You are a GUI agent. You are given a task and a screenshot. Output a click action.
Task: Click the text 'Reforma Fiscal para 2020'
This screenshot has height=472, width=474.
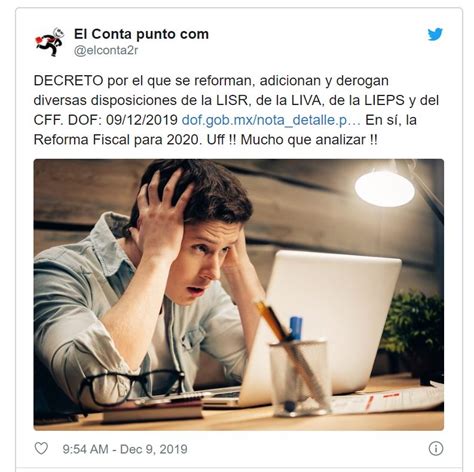[117, 140]
